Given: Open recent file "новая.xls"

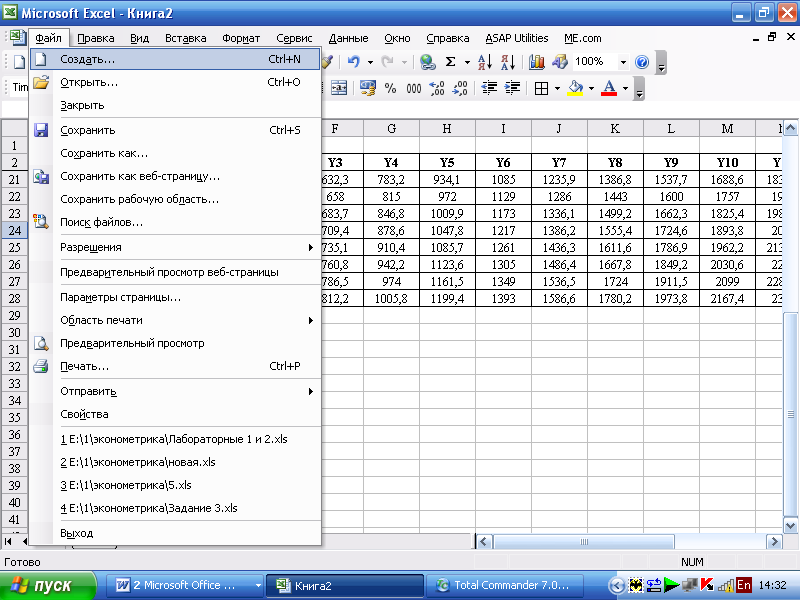Looking at the screenshot, I should coord(137,462).
